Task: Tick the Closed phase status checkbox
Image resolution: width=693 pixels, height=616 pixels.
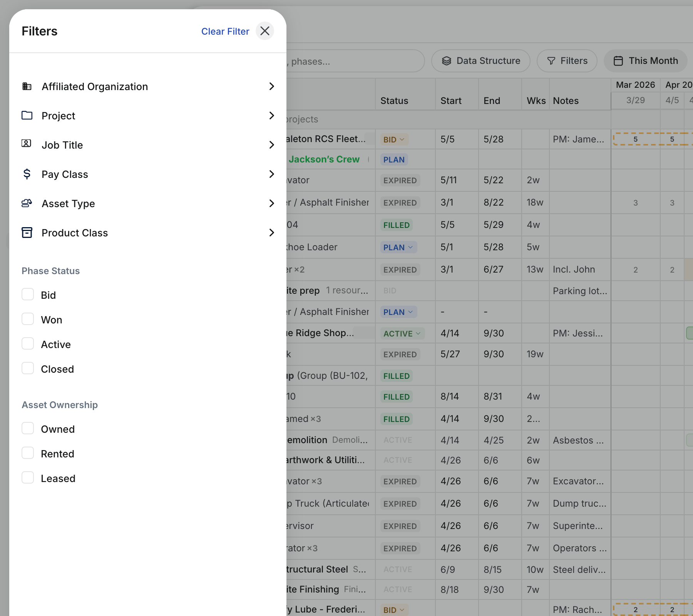Action: coord(28,368)
